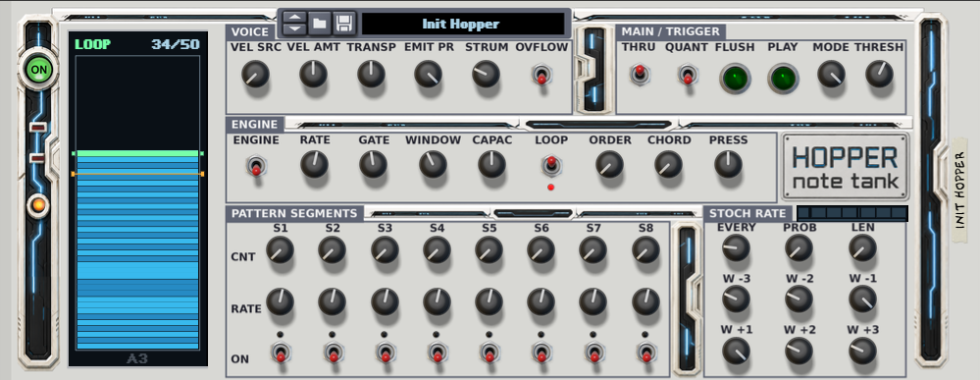Image resolution: width=980 pixels, height=380 pixels.
Task: Open the patch browser folder icon
Action: point(320,24)
